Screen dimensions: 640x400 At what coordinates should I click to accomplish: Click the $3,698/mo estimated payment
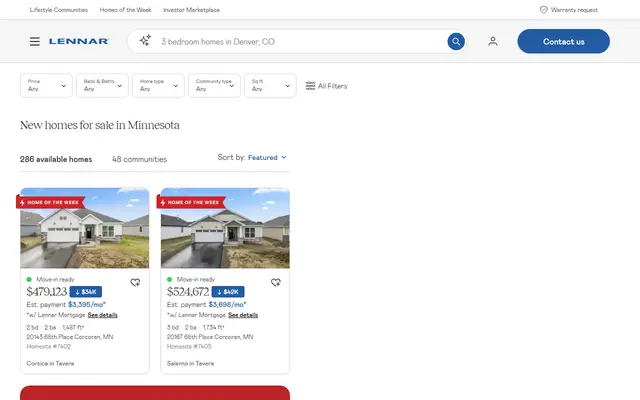(227, 304)
